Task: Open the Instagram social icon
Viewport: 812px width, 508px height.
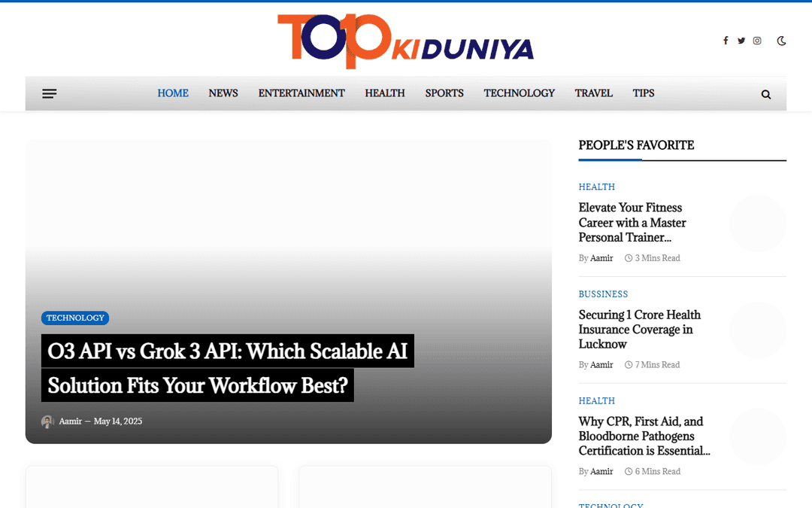Action: click(x=757, y=41)
